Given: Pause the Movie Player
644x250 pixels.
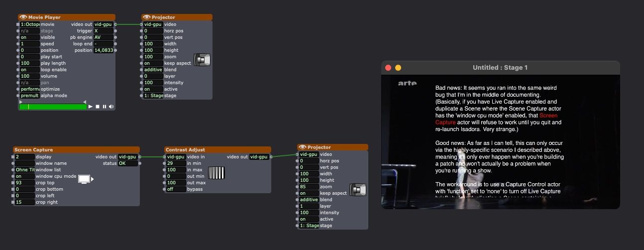Looking at the screenshot, I should coord(105,107).
